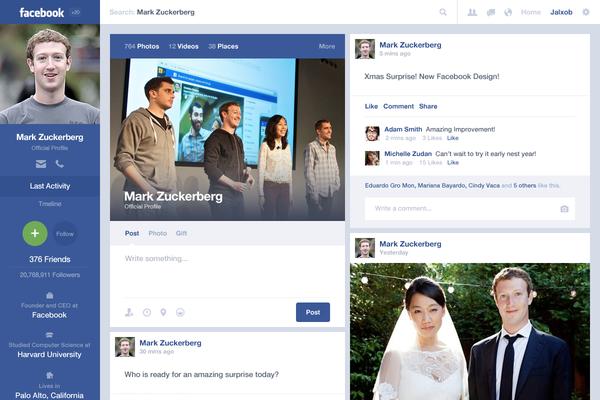Click the location pin icon in composer

[x=163, y=312]
